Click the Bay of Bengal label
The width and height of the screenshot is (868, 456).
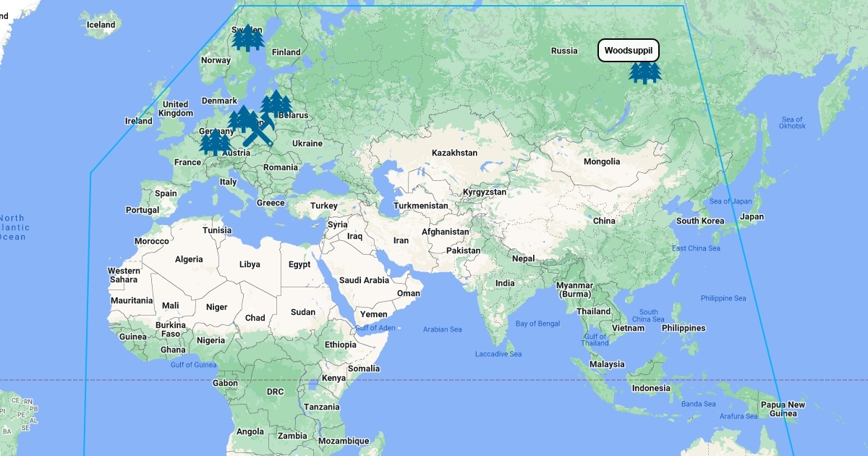538,323
